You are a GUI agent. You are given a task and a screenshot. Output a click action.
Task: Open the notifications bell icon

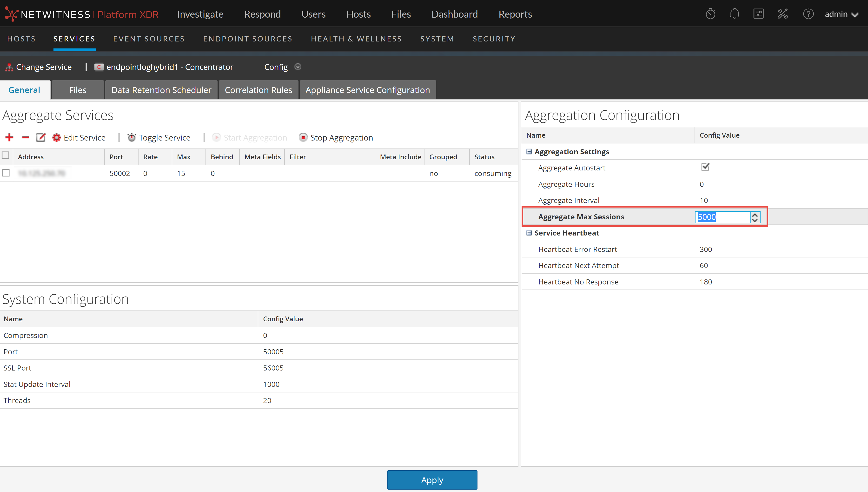coord(734,14)
